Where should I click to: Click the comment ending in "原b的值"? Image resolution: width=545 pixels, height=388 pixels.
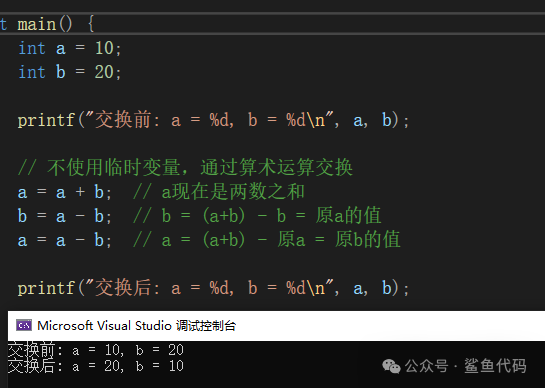point(267,240)
